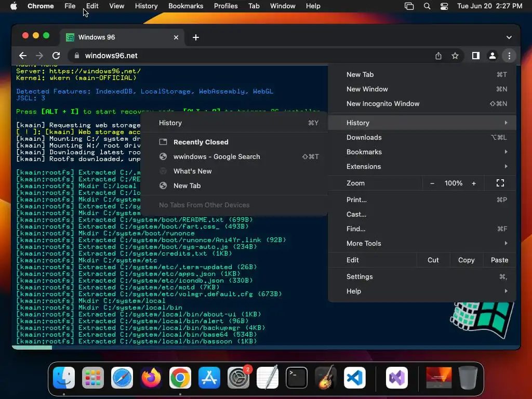The width and height of the screenshot is (532, 399).
Task: Click the three-dot Chrome menu button
Action: click(509, 56)
